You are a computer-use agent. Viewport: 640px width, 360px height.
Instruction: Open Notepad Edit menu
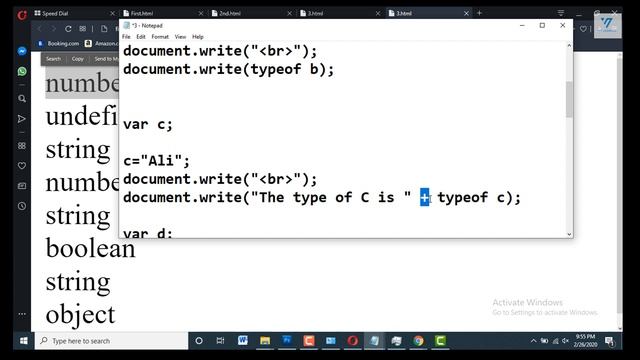[x=141, y=37]
